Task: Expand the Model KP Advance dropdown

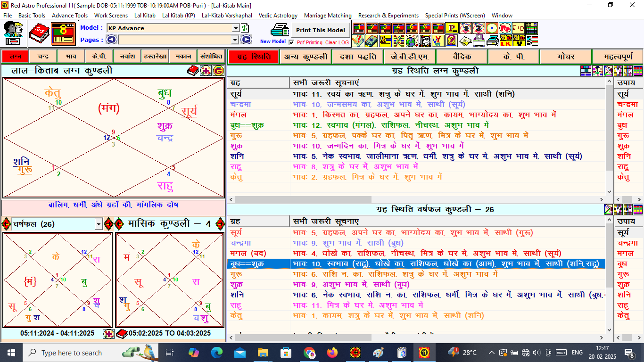Action: [x=236, y=28]
